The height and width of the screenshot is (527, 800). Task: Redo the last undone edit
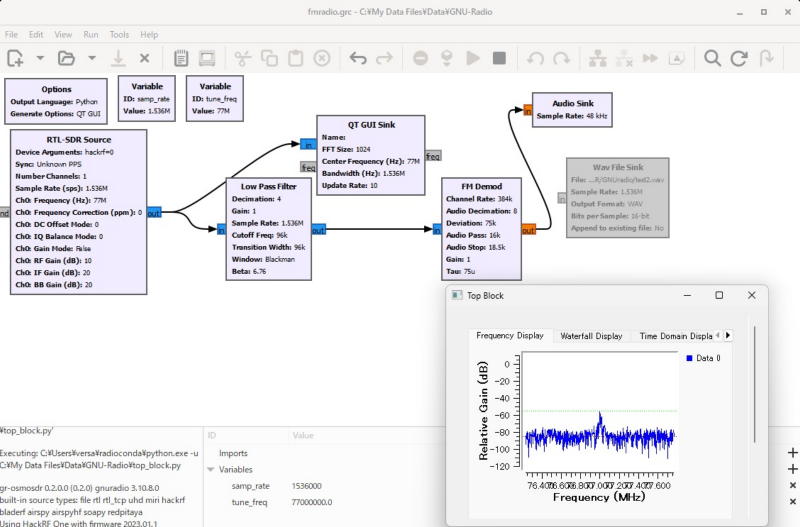coord(384,58)
